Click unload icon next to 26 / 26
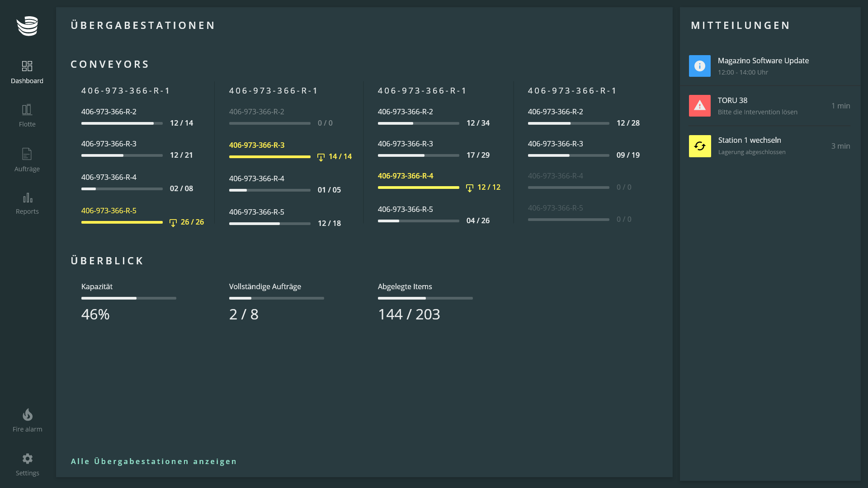The width and height of the screenshot is (868, 488). (x=173, y=223)
